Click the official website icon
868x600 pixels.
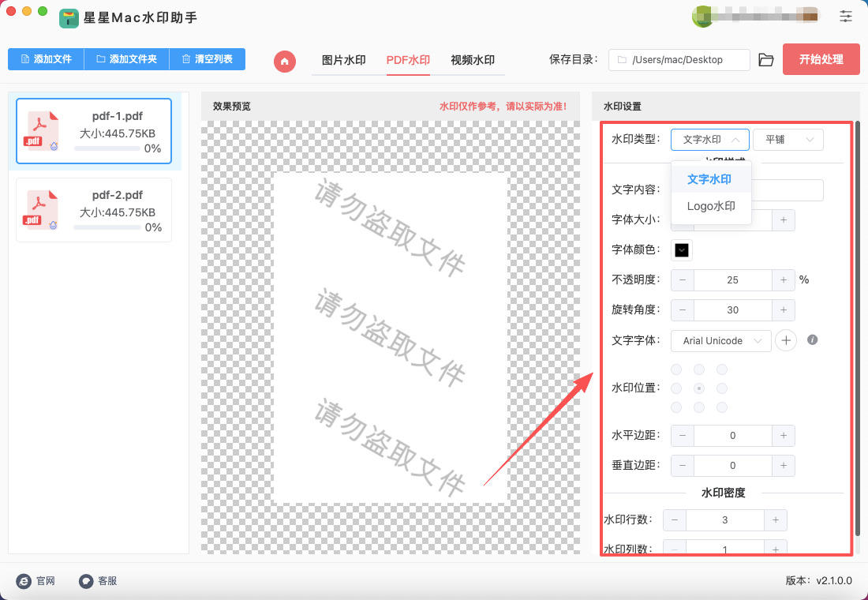(24, 581)
